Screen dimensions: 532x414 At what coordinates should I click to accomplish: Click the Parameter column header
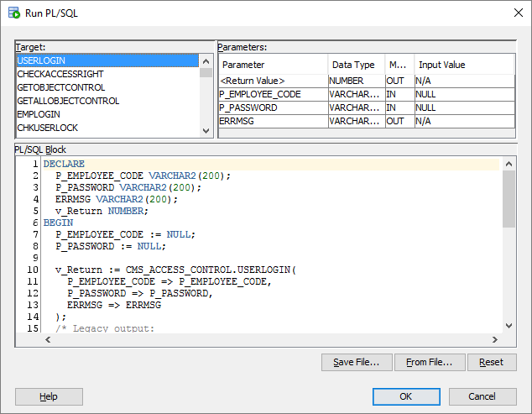click(x=273, y=65)
